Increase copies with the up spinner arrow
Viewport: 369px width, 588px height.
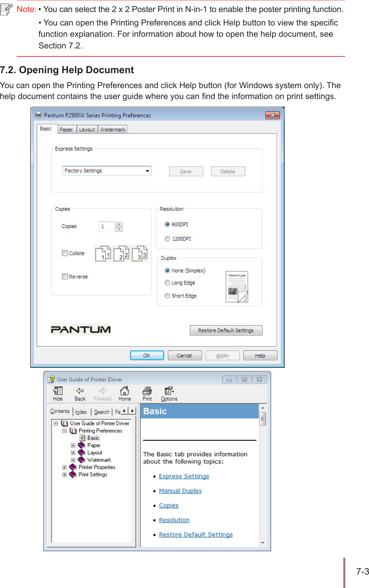coord(119,224)
